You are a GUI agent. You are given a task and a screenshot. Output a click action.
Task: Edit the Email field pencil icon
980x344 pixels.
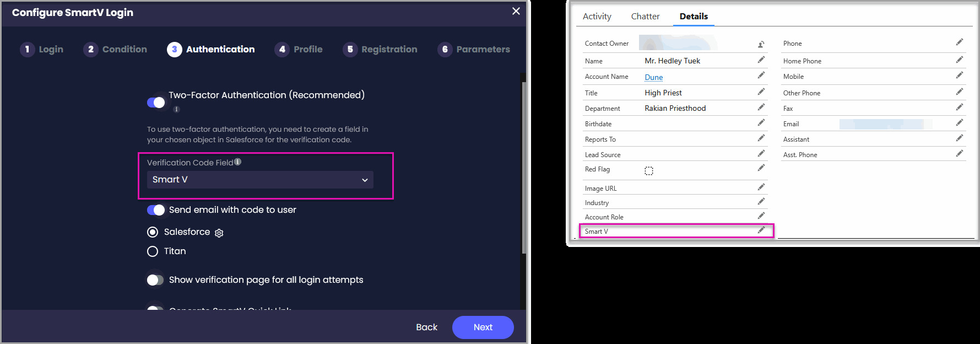pyautogui.click(x=960, y=122)
